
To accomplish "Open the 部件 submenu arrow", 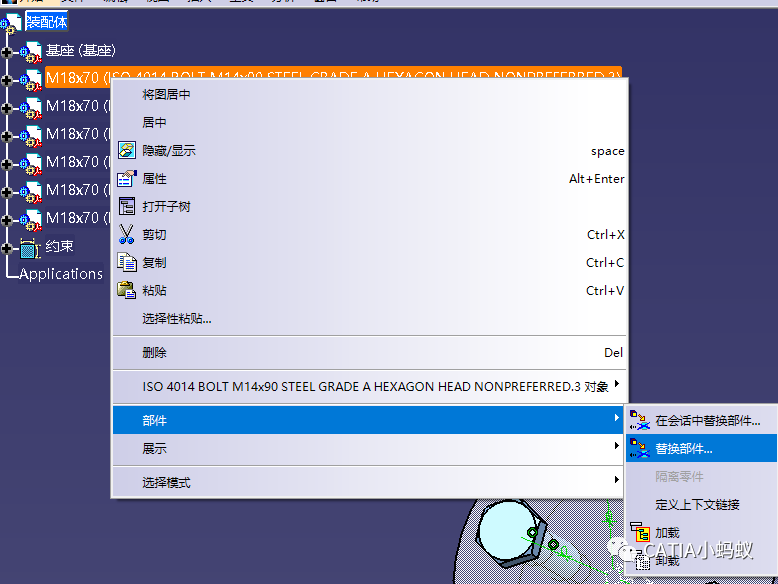I will click(x=617, y=418).
